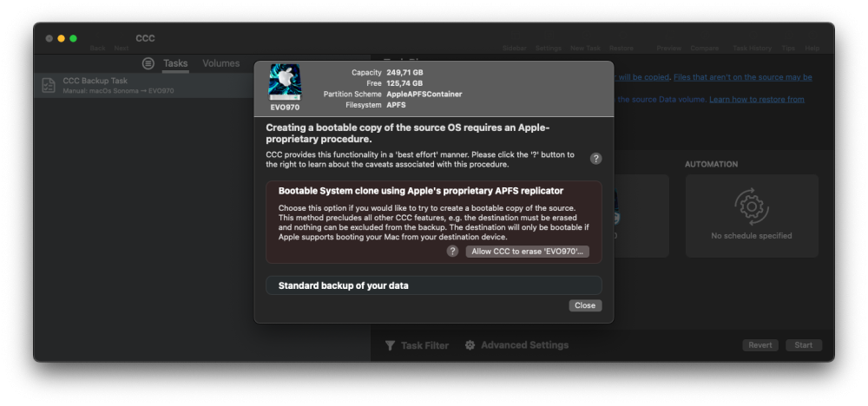Open help about bootable copy caveats
868x406 pixels.
click(x=595, y=159)
